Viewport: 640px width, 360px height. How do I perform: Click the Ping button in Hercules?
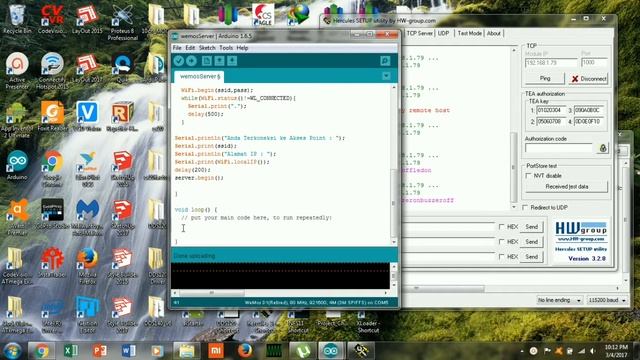click(x=545, y=78)
